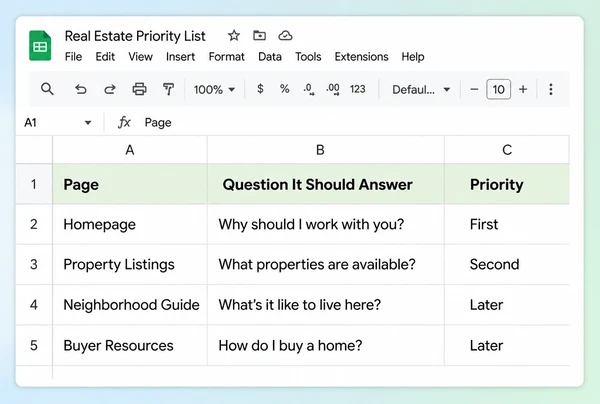The height and width of the screenshot is (404, 600).
Task: Open the search menus magnifier
Action: (47, 89)
